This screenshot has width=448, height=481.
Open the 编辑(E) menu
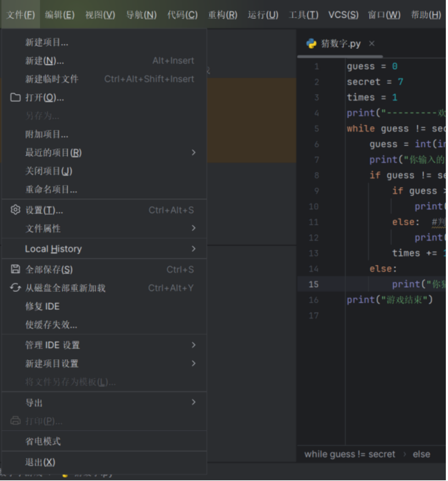click(x=59, y=15)
